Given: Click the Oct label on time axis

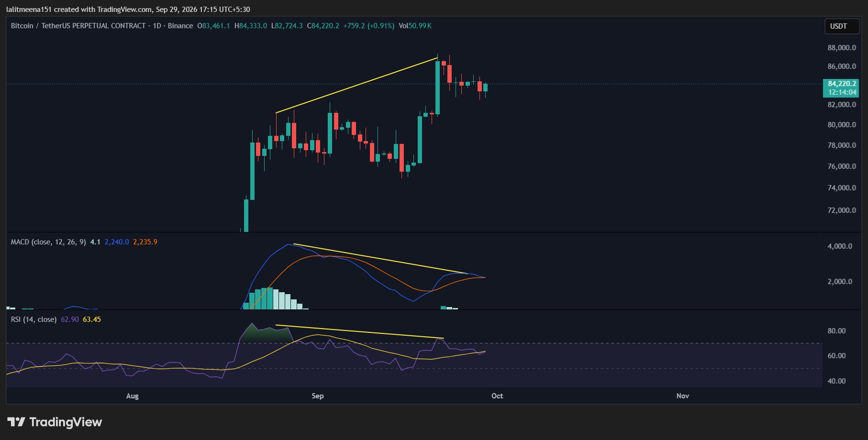Looking at the screenshot, I should (497, 396).
